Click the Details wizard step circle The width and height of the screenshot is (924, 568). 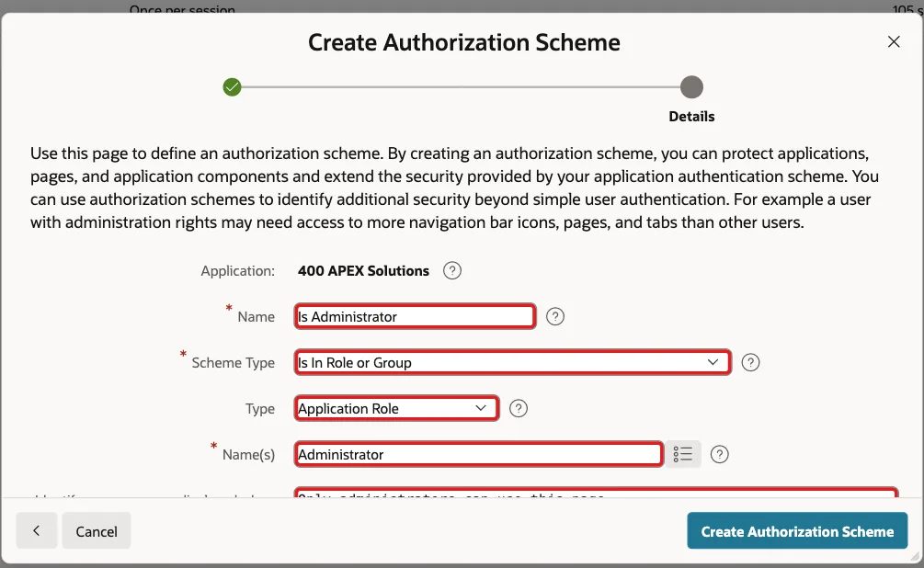click(x=691, y=87)
